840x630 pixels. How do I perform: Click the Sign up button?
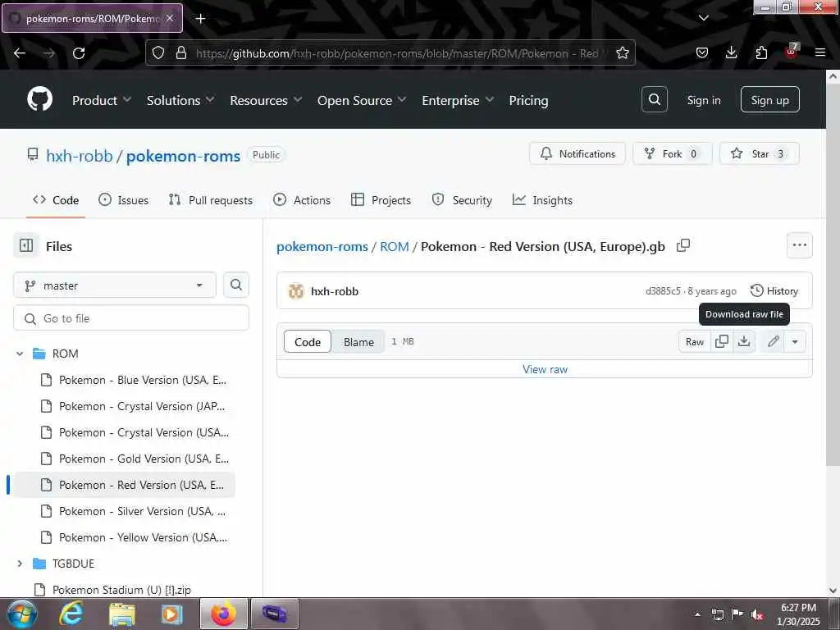pyautogui.click(x=769, y=99)
